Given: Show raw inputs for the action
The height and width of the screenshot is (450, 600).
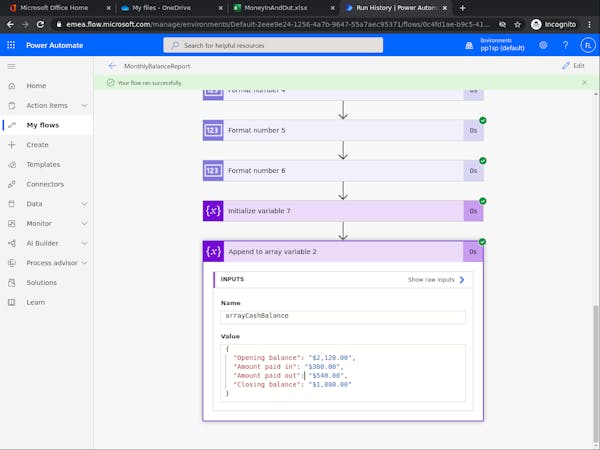Looking at the screenshot, I should pos(436,280).
